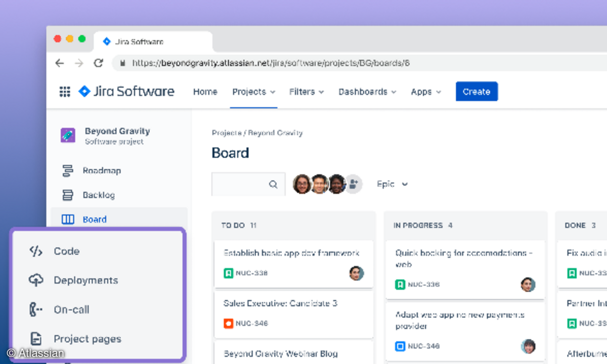This screenshot has height=364, width=607.
Task: Click the On-call phone icon
Action: coord(35,309)
